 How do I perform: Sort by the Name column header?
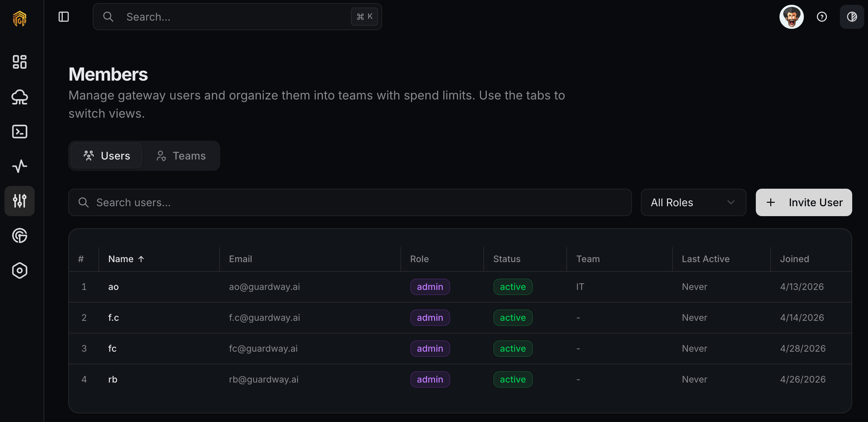click(x=126, y=259)
